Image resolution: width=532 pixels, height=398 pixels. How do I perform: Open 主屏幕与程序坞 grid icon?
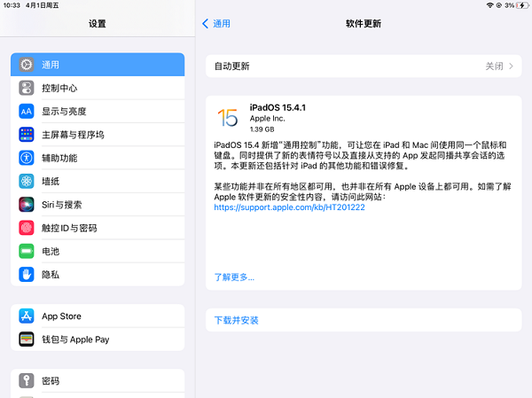point(27,135)
